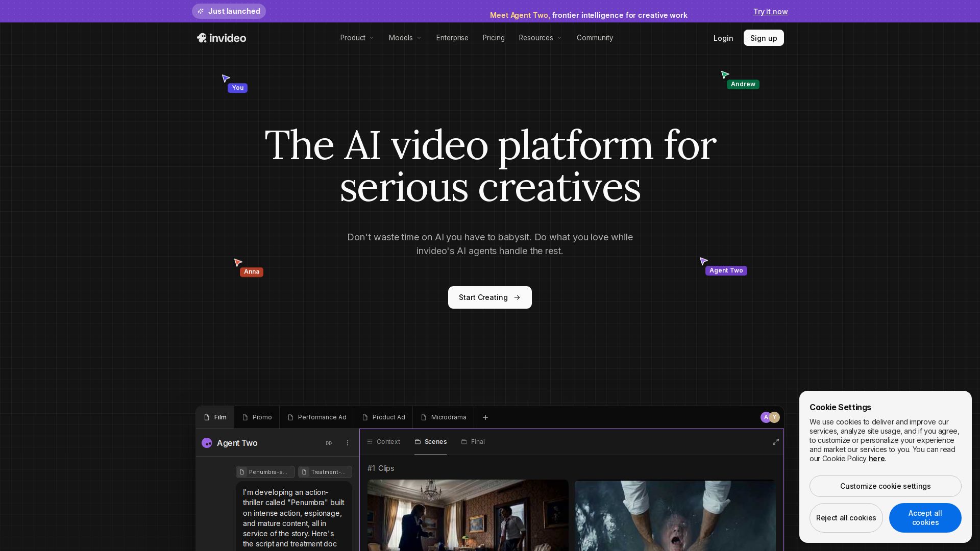This screenshot has width=980, height=551.
Task: Open the Treatment file attachment chip
Action: coord(325,472)
